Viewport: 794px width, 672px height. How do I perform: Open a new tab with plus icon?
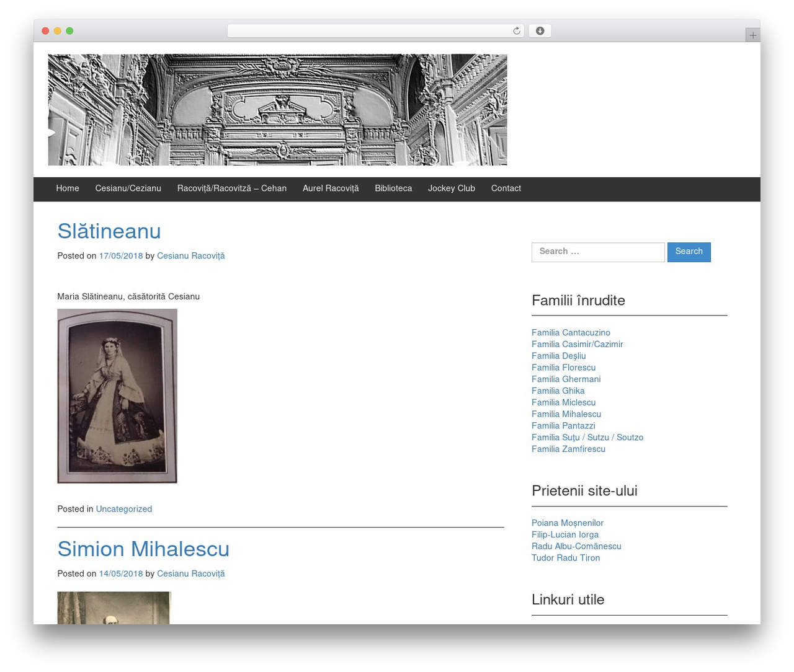pyautogui.click(x=752, y=35)
